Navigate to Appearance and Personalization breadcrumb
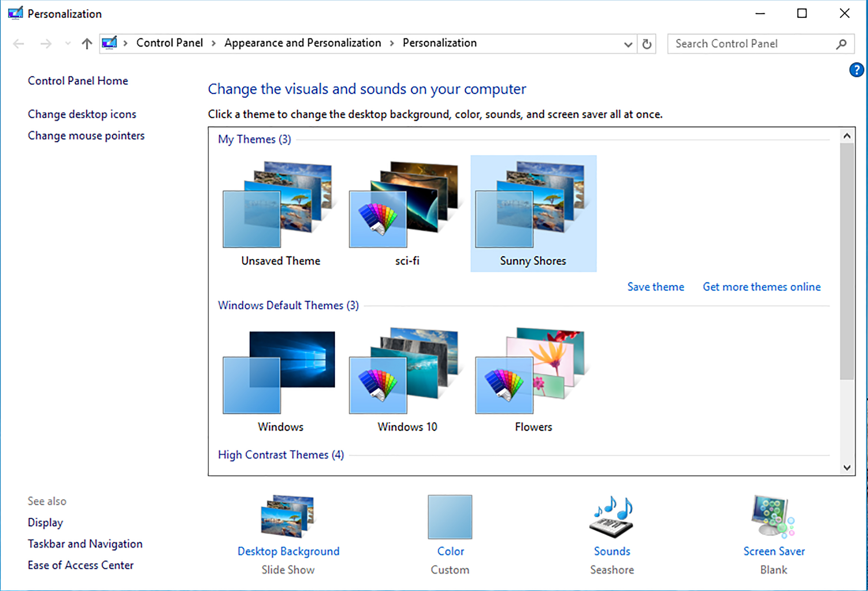 (x=303, y=43)
